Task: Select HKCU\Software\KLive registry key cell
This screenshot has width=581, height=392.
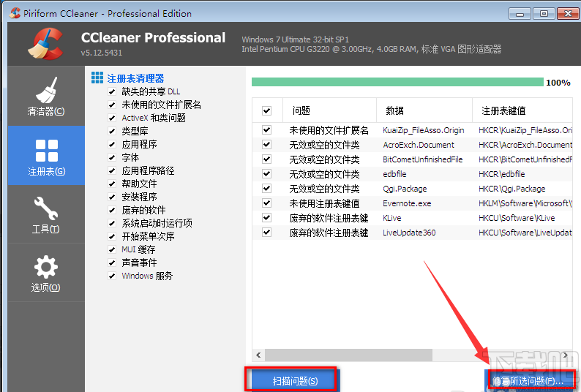Action: (x=517, y=218)
